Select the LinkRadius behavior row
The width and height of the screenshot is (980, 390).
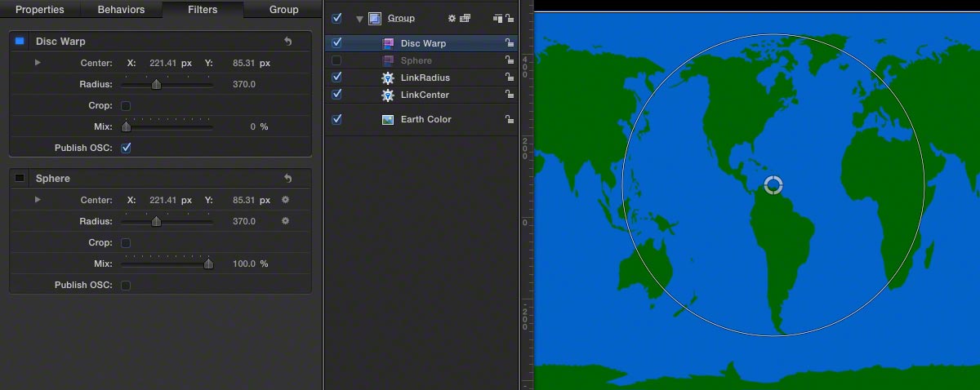421,78
